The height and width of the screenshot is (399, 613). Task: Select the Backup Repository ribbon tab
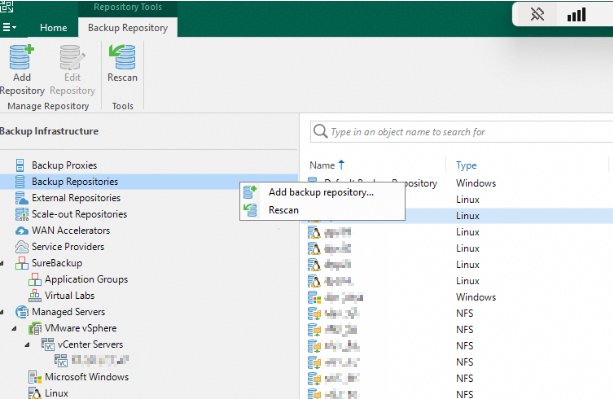(128, 28)
